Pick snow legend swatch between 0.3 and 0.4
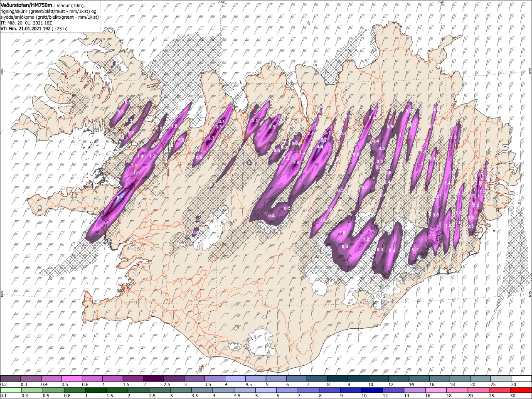 (x=32, y=379)
